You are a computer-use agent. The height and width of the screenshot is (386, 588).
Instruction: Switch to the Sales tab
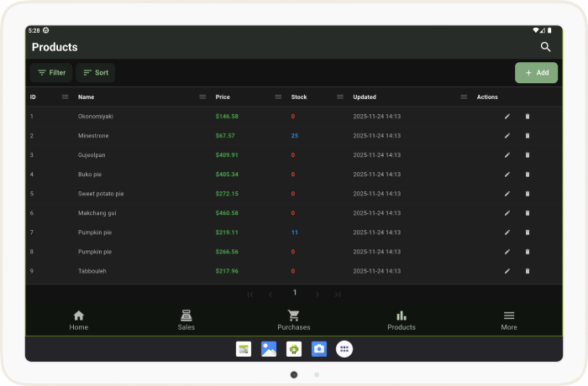[x=186, y=321]
